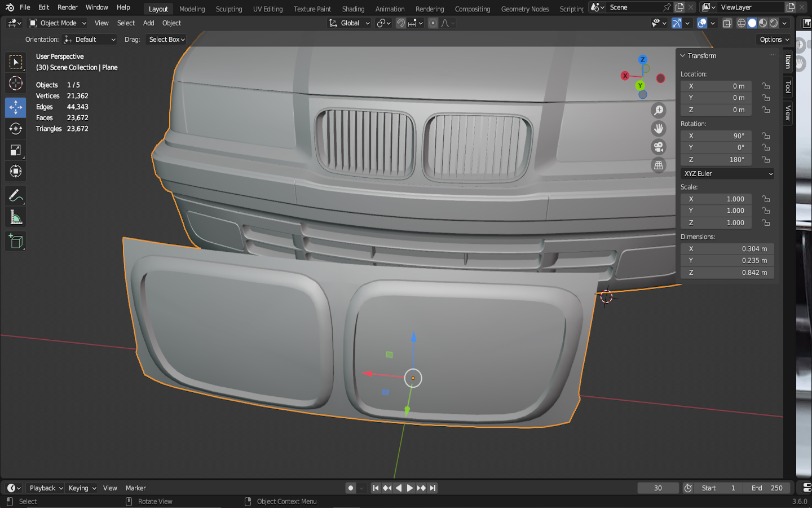The height and width of the screenshot is (508, 812).
Task: Click the Y axis on navigation gizmo
Action: 640,86
